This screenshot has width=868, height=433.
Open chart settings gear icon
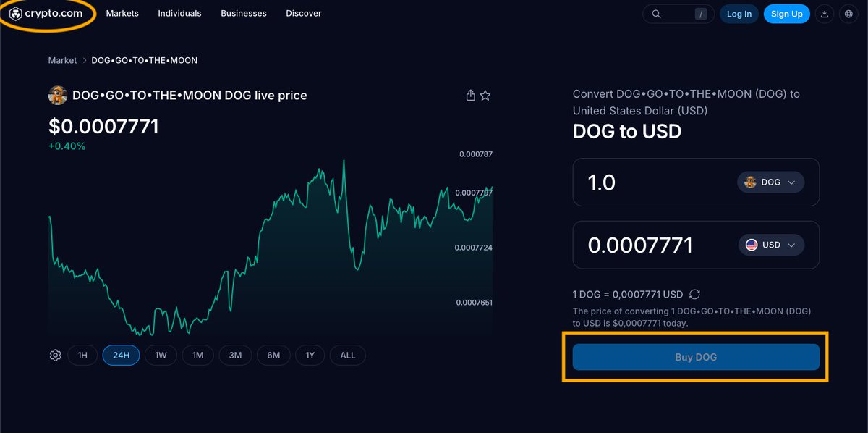pos(56,356)
